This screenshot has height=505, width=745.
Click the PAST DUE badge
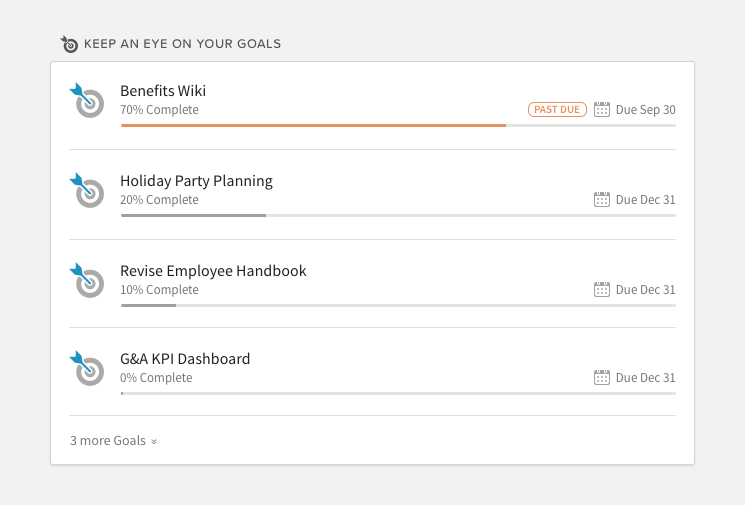tap(557, 110)
